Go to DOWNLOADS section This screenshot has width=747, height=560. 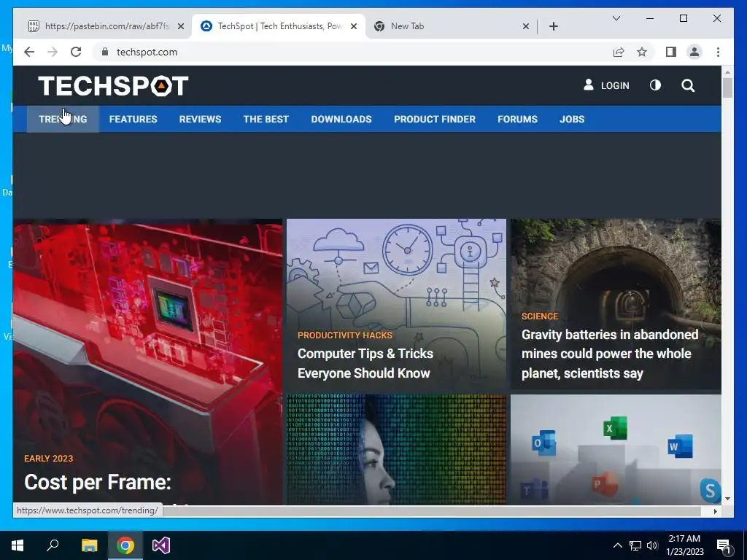(x=341, y=119)
